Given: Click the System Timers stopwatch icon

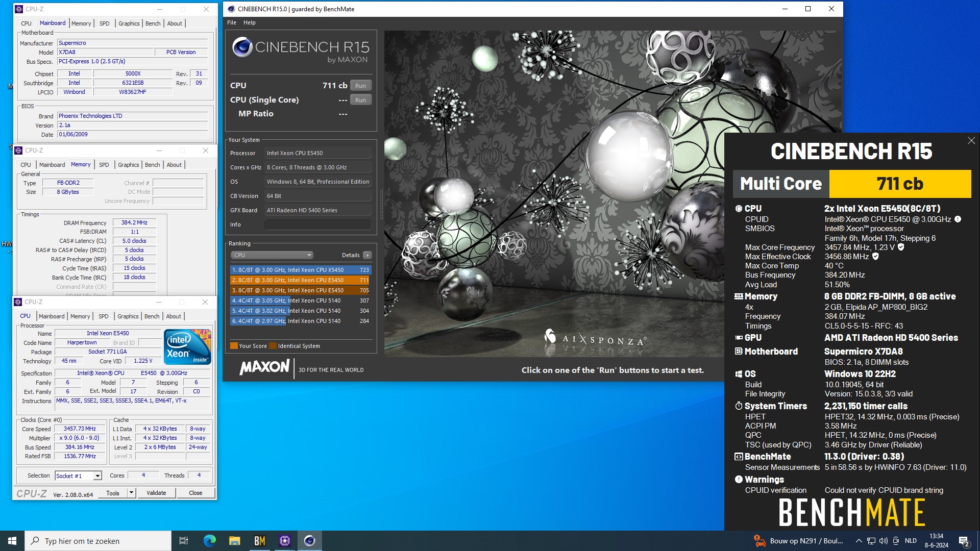Looking at the screenshot, I should click(739, 406).
